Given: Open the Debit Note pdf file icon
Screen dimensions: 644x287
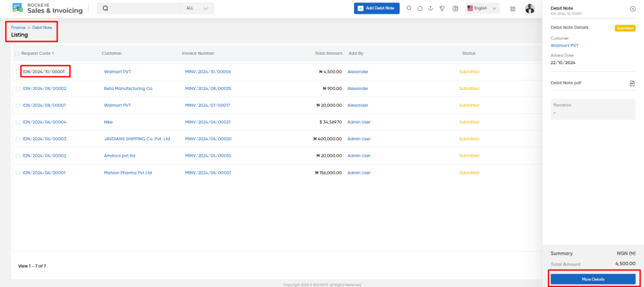Looking at the screenshot, I should [x=632, y=83].
